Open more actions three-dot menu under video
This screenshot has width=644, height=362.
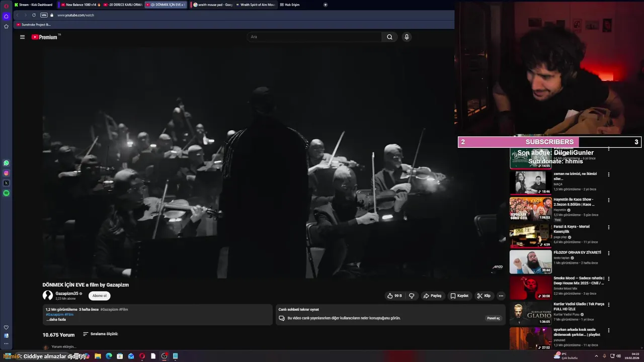(x=501, y=296)
